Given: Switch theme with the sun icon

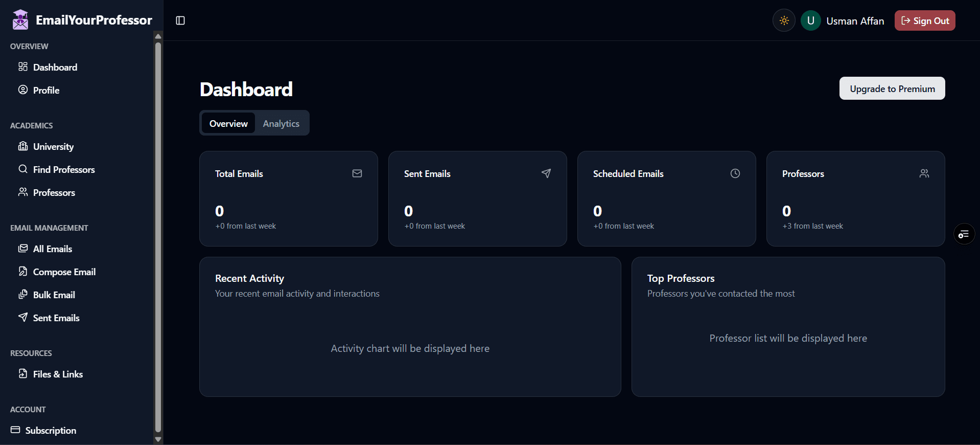Looking at the screenshot, I should [x=784, y=21].
